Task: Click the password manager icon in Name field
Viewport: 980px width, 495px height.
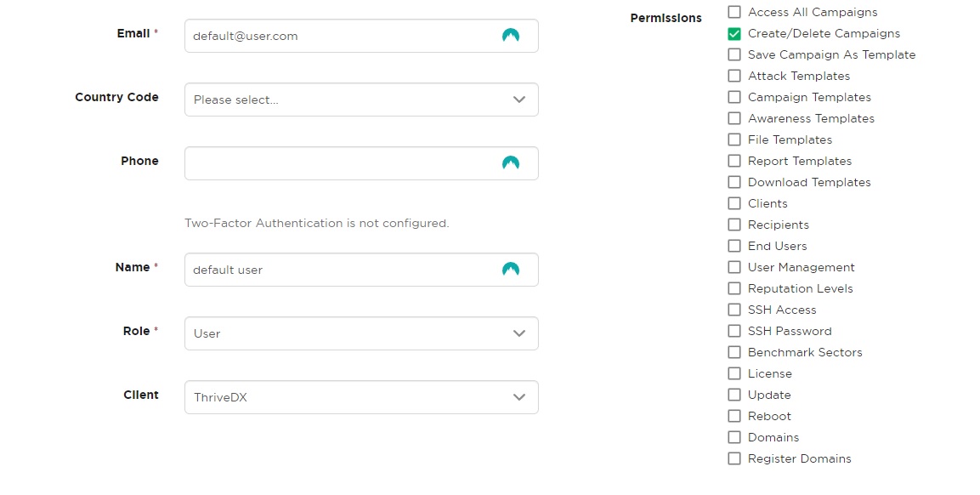Action: point(511,270)
